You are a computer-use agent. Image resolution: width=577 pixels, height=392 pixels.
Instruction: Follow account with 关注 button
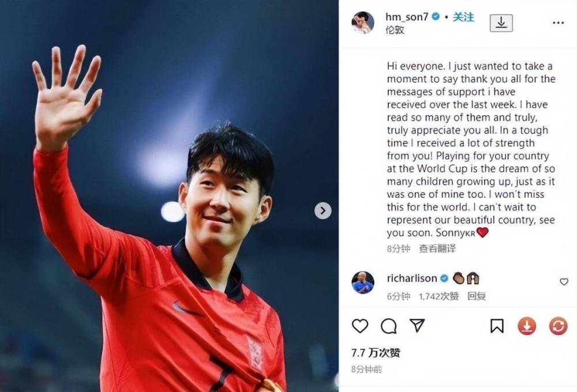pyautogui.click(x=463, y=17)
